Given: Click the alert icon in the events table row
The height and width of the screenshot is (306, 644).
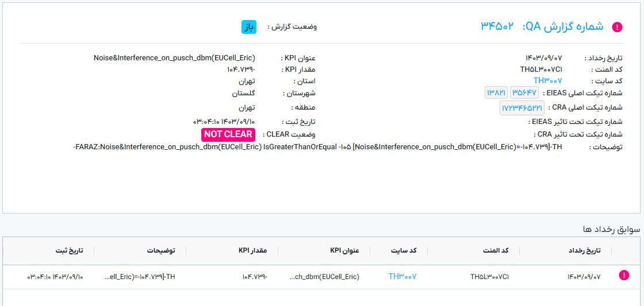Looking at the screenshot, I should (x=623, y=276).
